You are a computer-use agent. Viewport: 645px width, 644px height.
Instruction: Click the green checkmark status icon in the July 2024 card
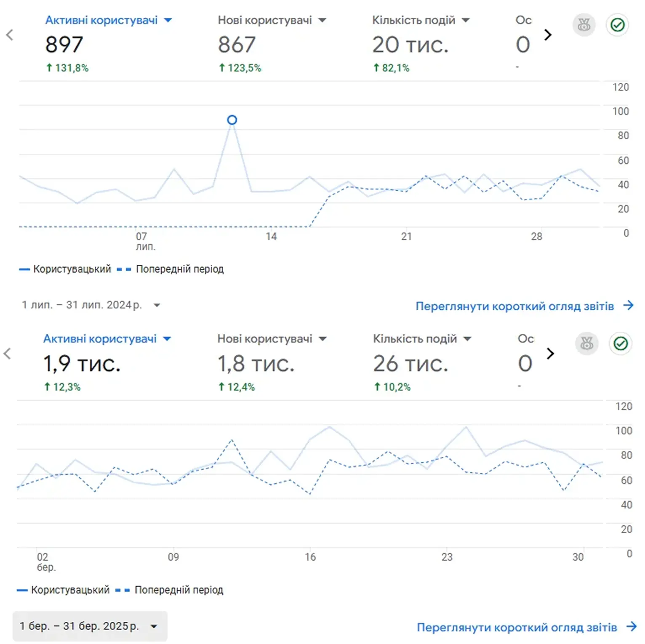[617, 25]
